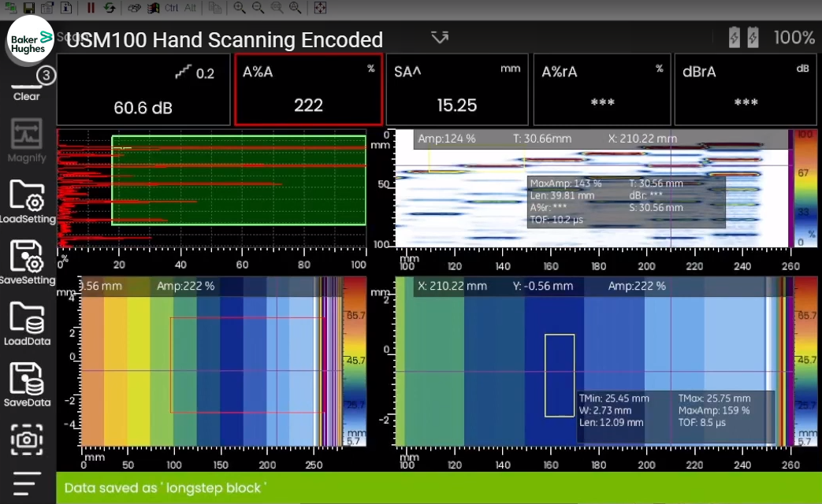Click the green gate in the A-scan view
This screenshot has height=504, width=822.
coord(239,181)
